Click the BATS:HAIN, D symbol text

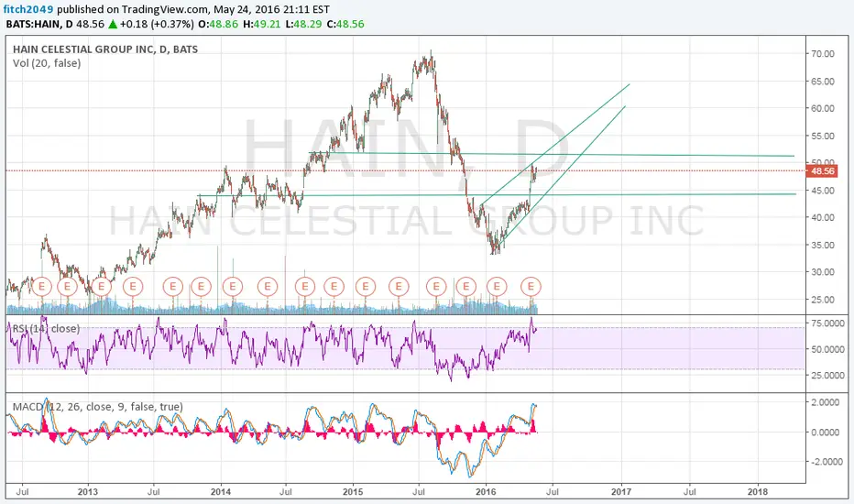pyautogui.click(x=39, y=24)
